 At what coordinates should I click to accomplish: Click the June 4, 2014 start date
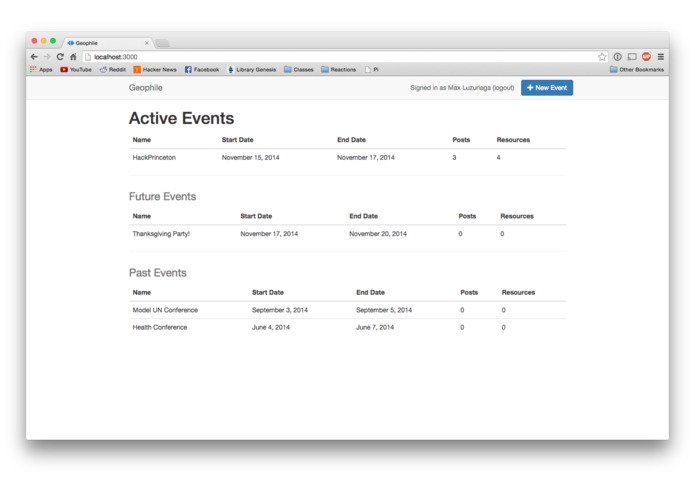pos(271,327)
